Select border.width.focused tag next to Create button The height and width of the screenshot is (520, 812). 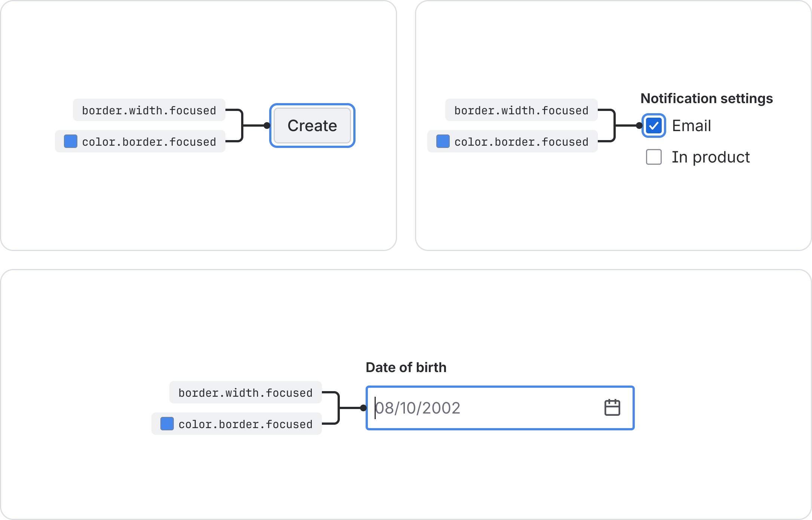click(149, 110)
